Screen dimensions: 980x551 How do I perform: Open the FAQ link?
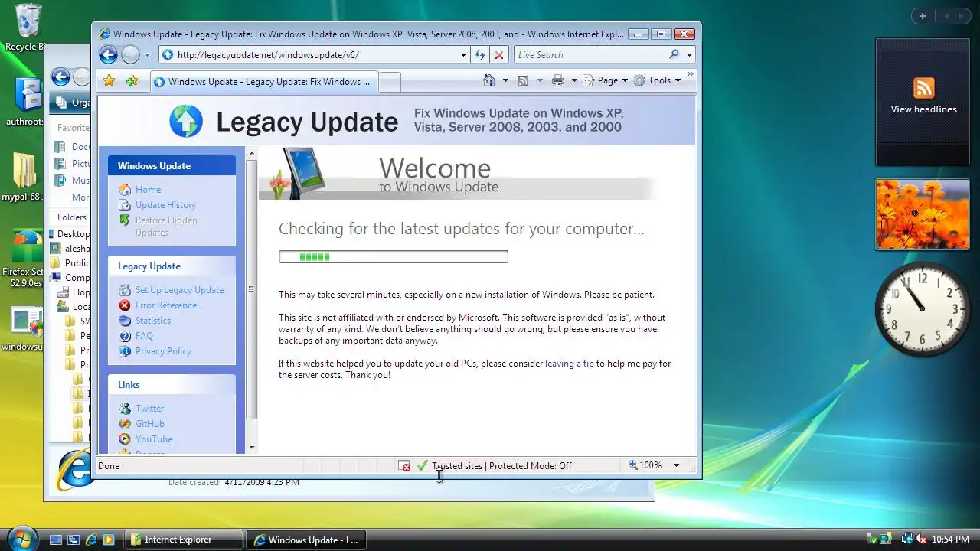pyautogui.click(x=144, y=336)
